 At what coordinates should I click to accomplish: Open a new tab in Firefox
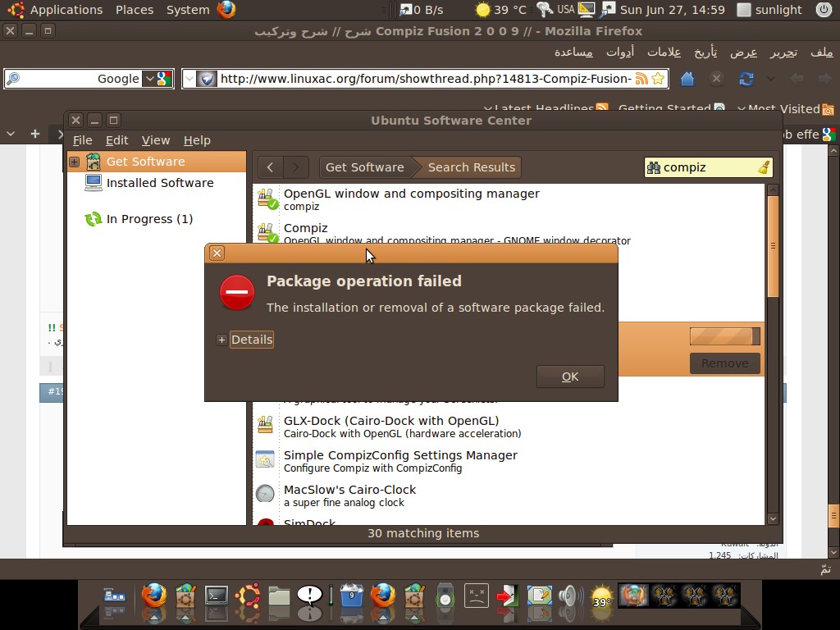tap(34, 134)
